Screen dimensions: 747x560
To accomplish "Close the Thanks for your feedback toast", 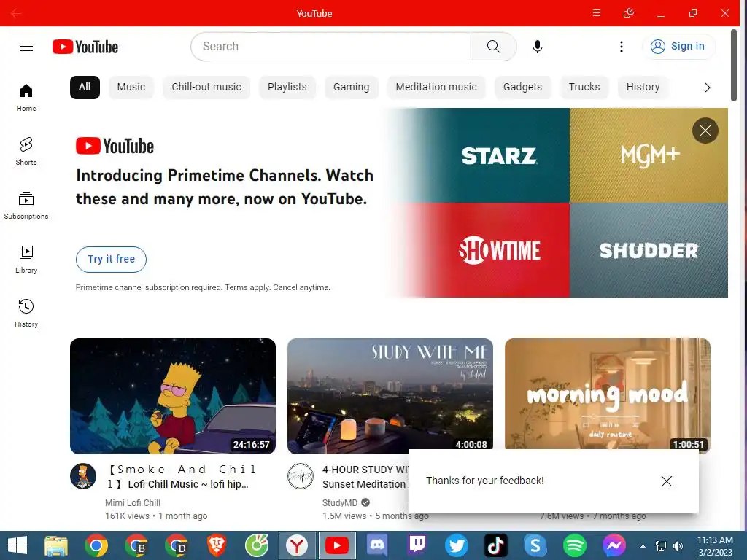I will [667, 481].
